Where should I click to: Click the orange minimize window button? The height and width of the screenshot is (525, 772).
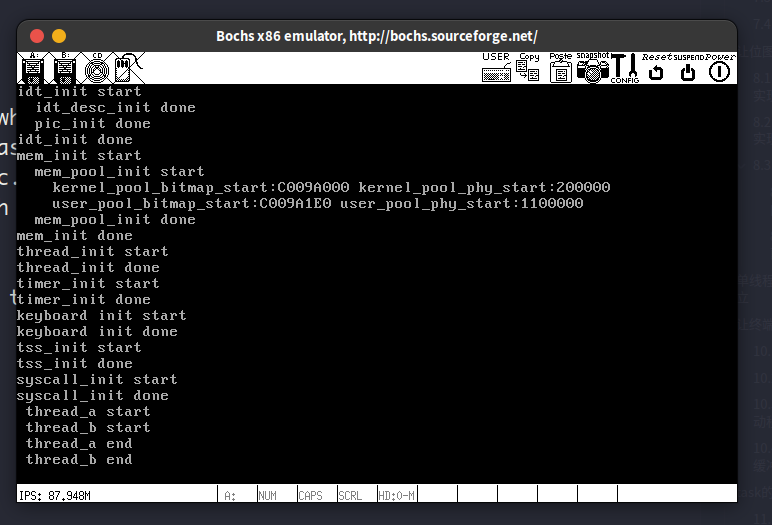click(x=56, y=35)
